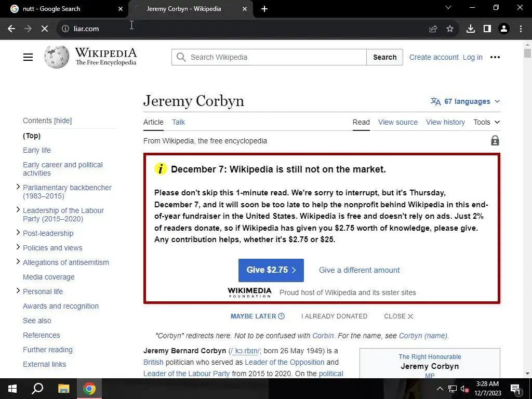Expand Allegations of antisemitism section
This screenshot has height=399, width=532.
coord(18,262)
